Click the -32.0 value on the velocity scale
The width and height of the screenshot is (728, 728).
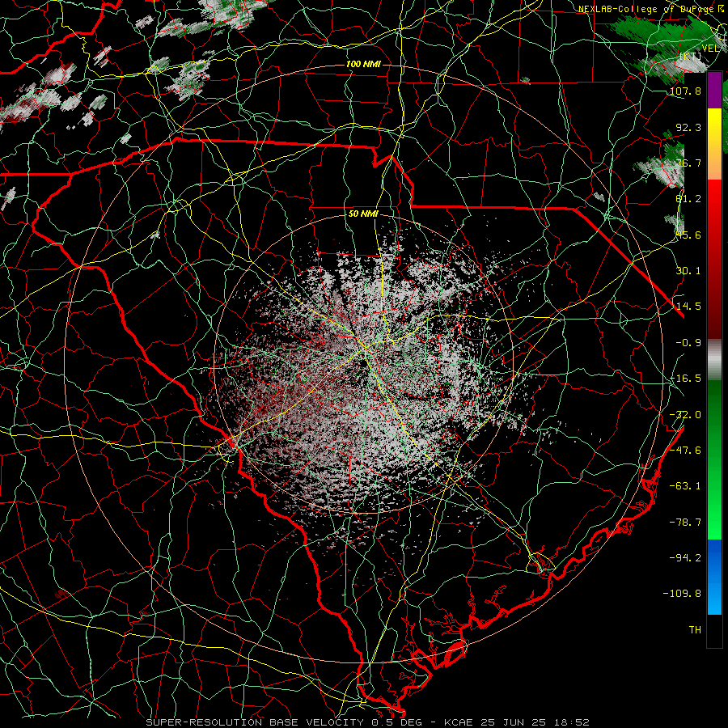point(685,415)
